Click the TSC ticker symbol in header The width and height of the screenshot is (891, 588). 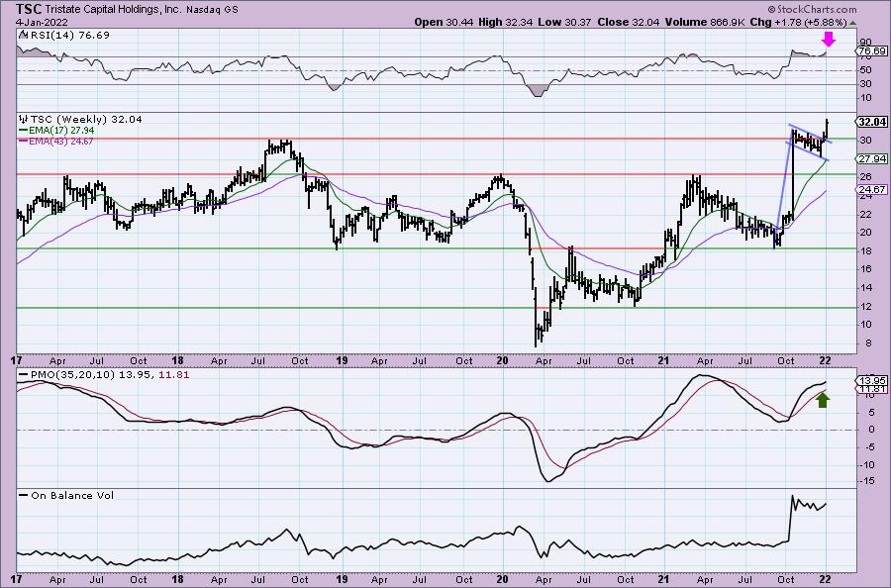(x=29, y=9)
